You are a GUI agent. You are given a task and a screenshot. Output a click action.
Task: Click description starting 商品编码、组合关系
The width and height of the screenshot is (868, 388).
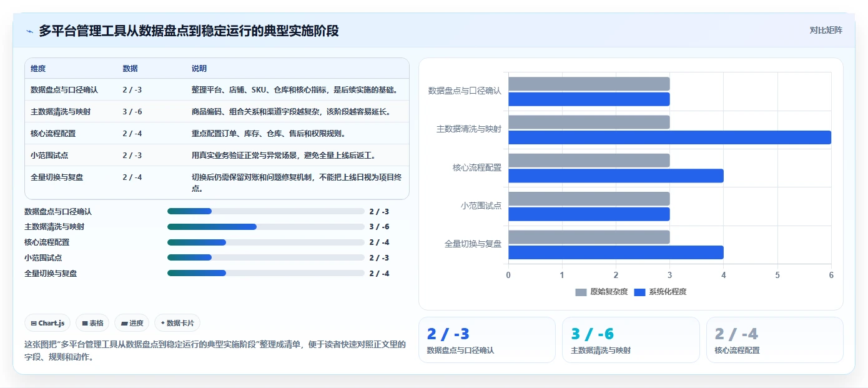pyautogui.click(x=291, y=111)
